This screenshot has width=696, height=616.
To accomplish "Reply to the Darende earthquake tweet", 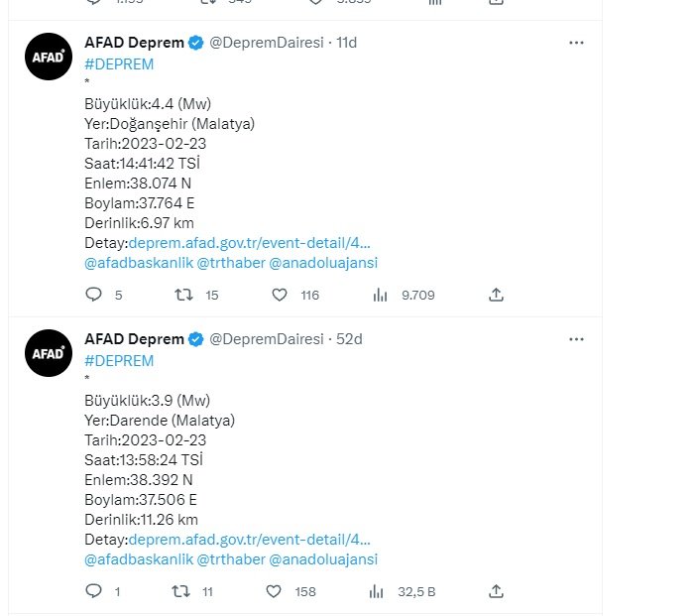I will [94, 591].
